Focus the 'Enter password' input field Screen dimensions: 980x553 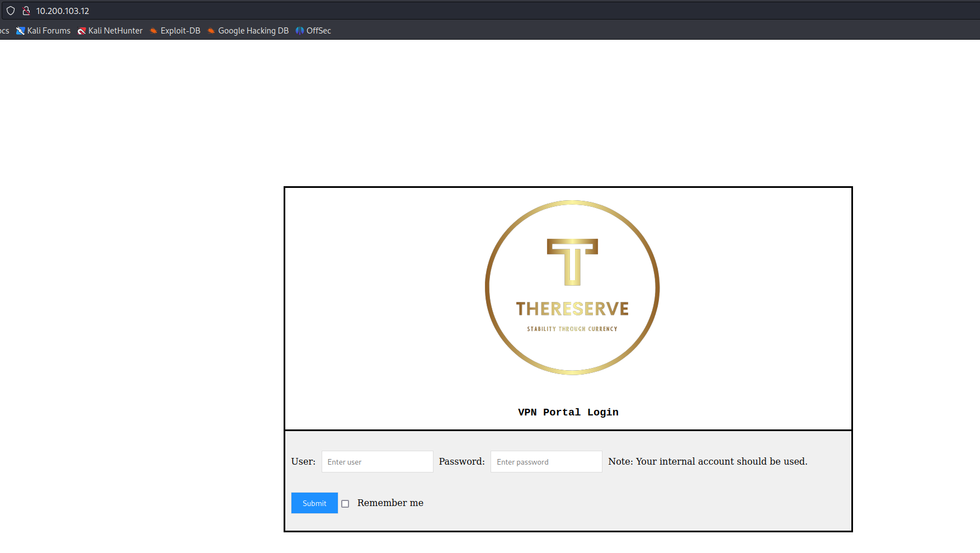pyautogui.click(x=546, y=462)
